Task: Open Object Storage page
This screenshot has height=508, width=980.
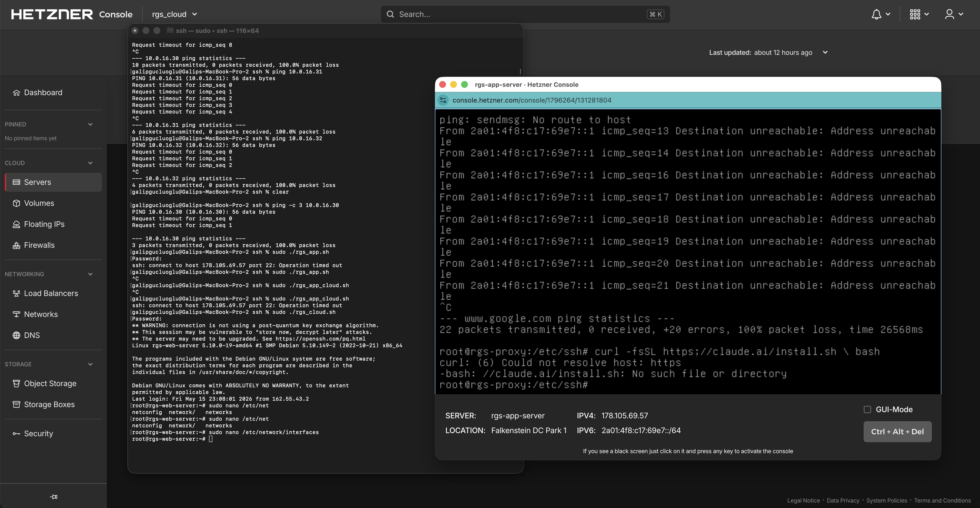Action: 53,384
